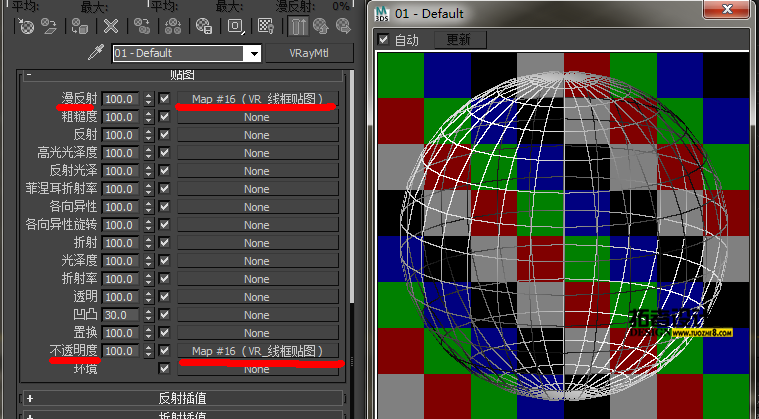Uncheck the 自动 checkbox in preview window
Viewport: 759px width, 419px height.
tap(383, 40)
